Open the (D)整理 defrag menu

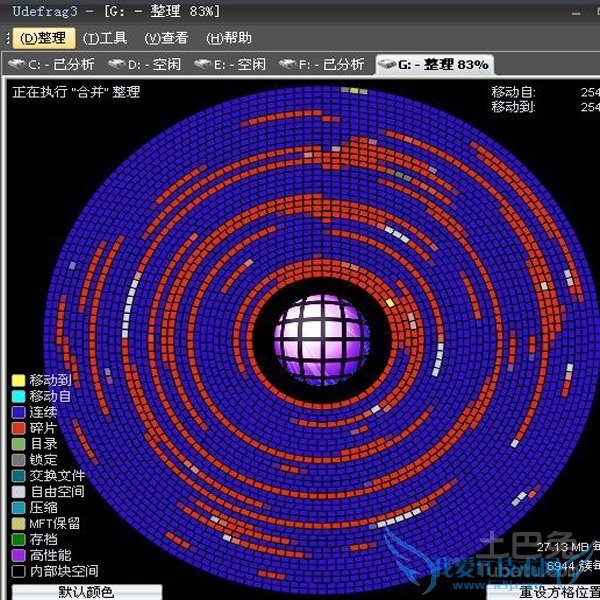pyautogui.click(x=42, y=38)
